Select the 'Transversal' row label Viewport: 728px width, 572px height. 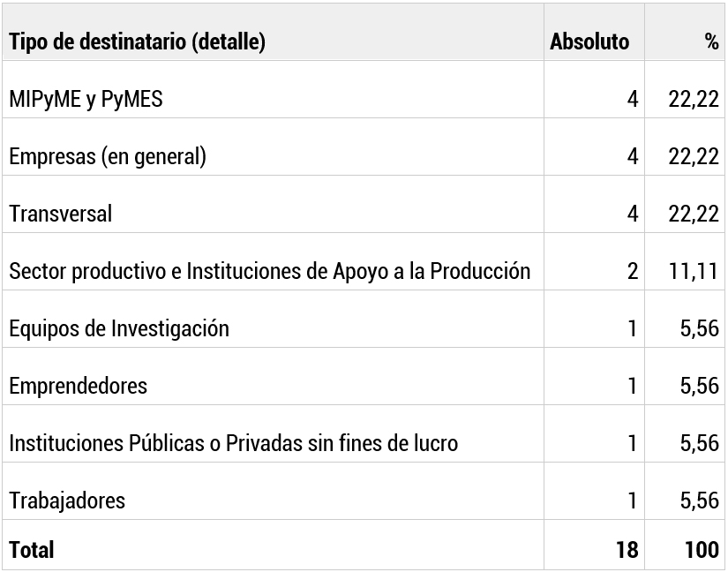point(61,214)
